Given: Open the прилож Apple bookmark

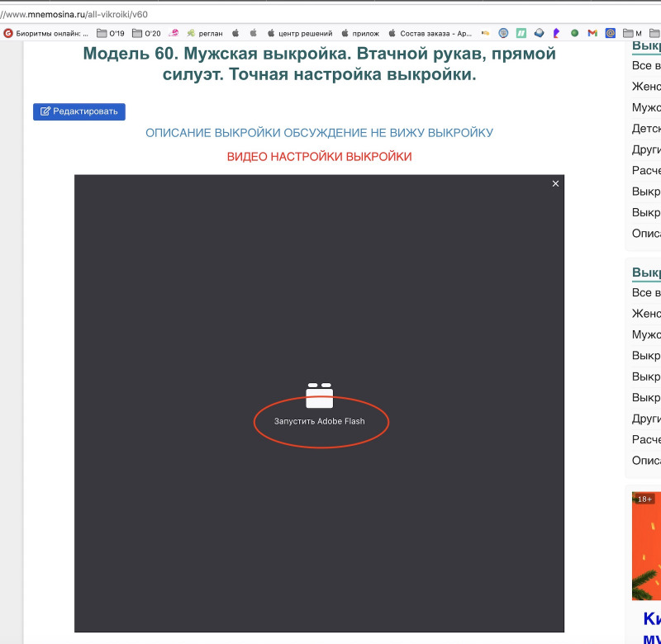Looking at the screenshot, I should 359,33.
